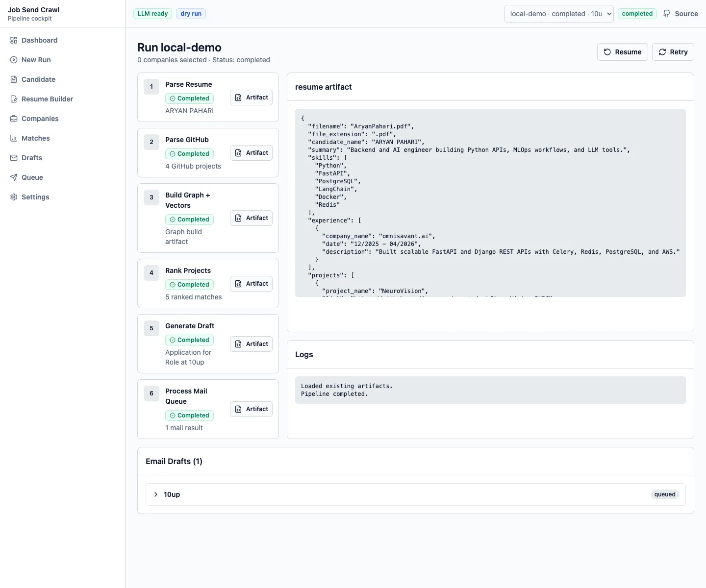This screenshot has height=588, width=706.
Task: Expand the 10up email draft row
Action: click(x=416, y=494)
